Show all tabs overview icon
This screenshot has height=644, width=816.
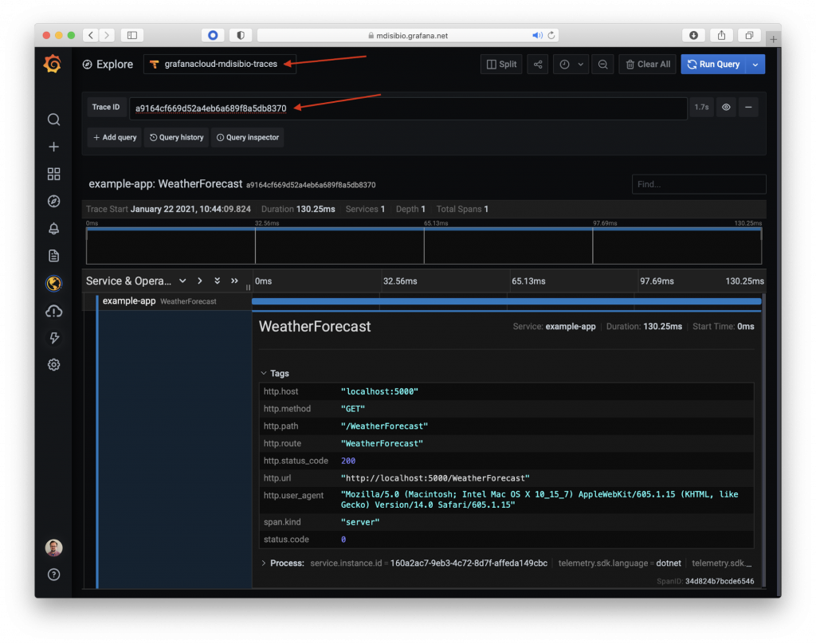click(749, 35)
